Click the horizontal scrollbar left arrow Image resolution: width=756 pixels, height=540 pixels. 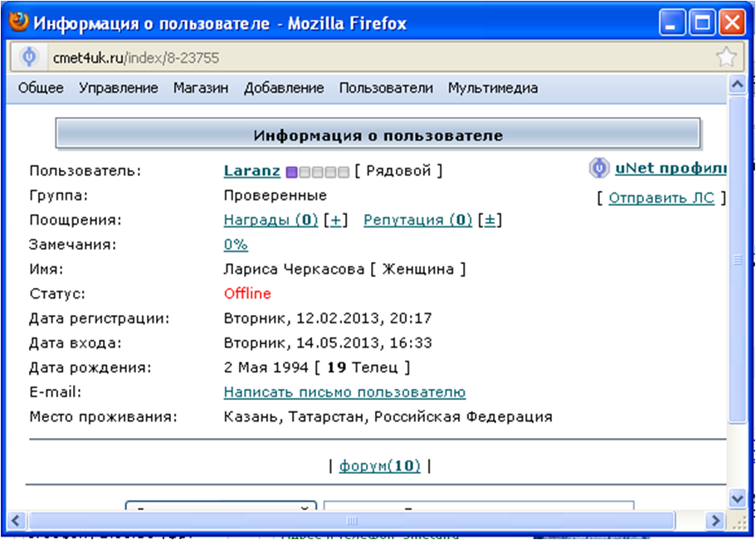click(x=16, y=520)
